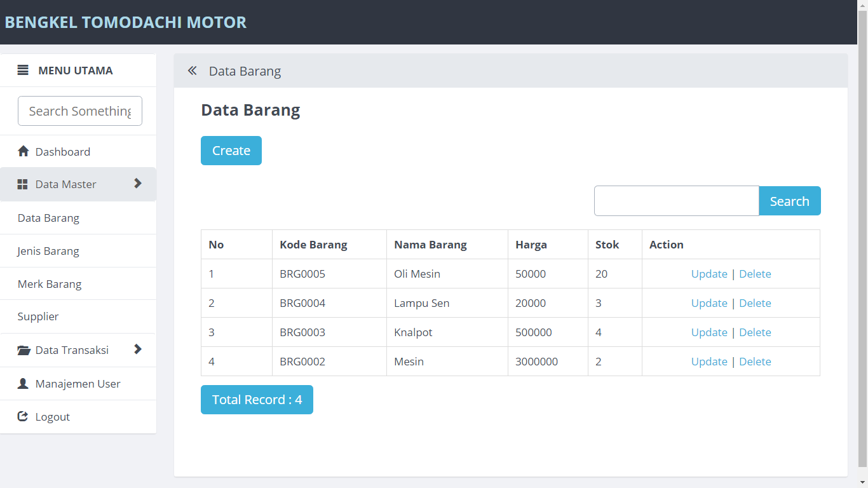Click the Dashboard home icon
The width and height of the screenshot is (868, 488).
[24, 151]
